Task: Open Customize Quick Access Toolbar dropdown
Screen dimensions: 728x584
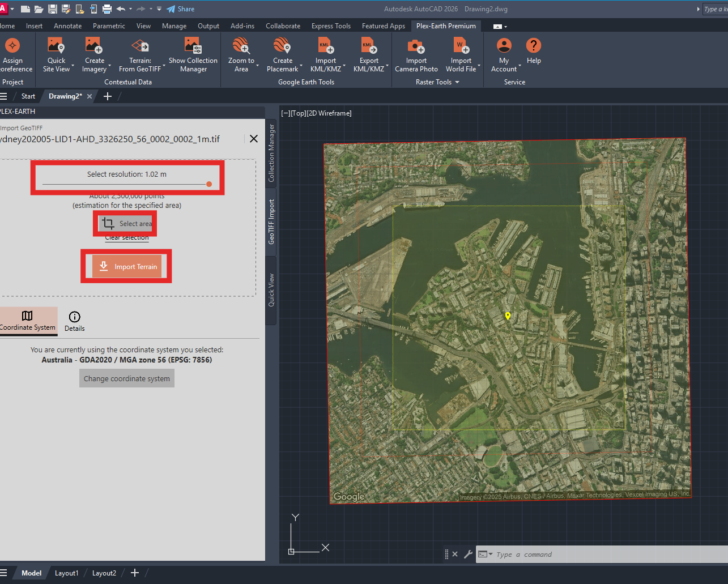Action: pos(159,9)
